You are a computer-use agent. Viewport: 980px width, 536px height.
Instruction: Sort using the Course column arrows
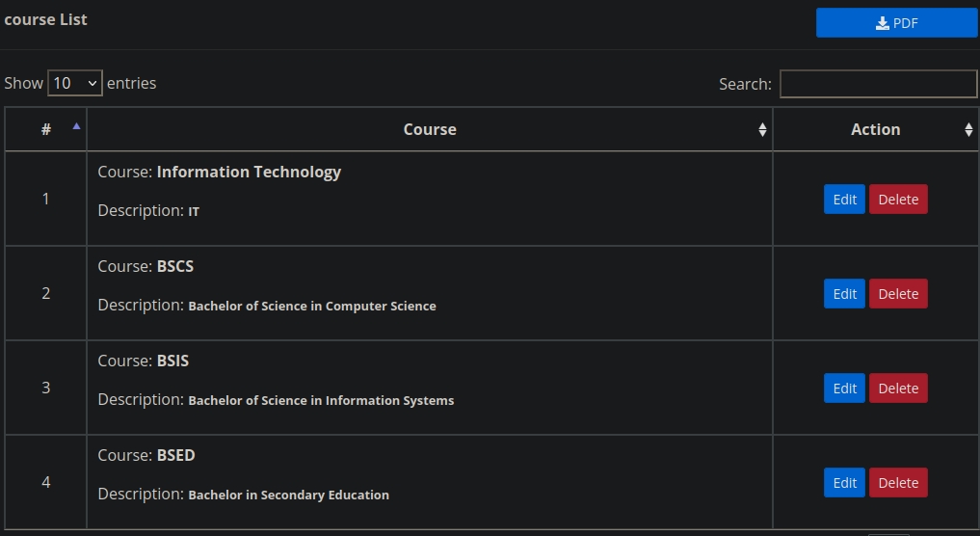762,129
